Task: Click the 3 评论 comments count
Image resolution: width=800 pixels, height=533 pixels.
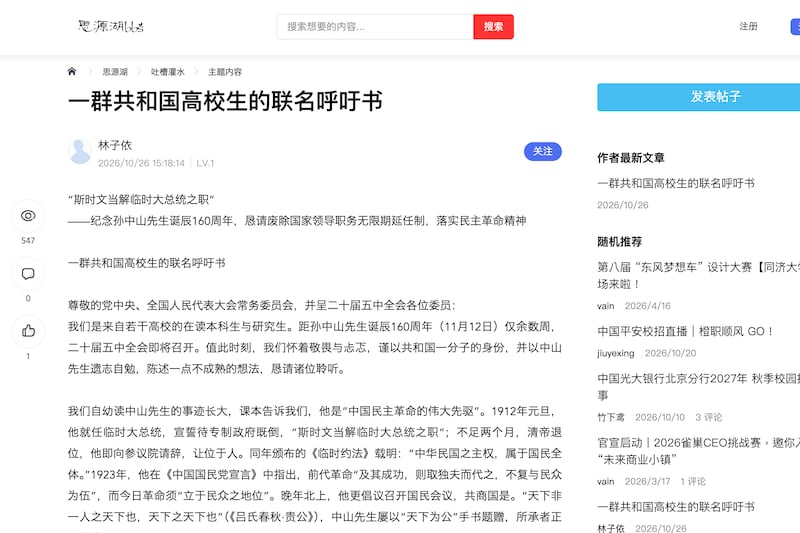Action: coord(709,417)
